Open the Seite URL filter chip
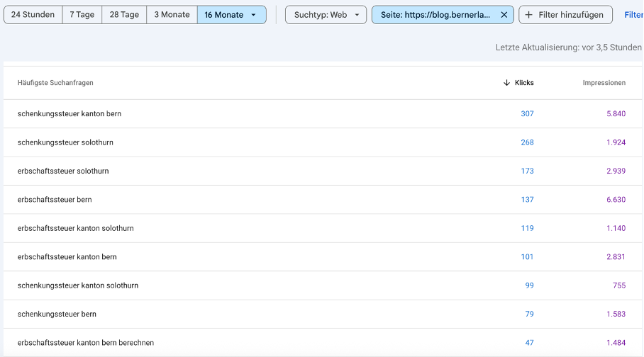This screenshot has height=357, width=644. tap(435, 15)
